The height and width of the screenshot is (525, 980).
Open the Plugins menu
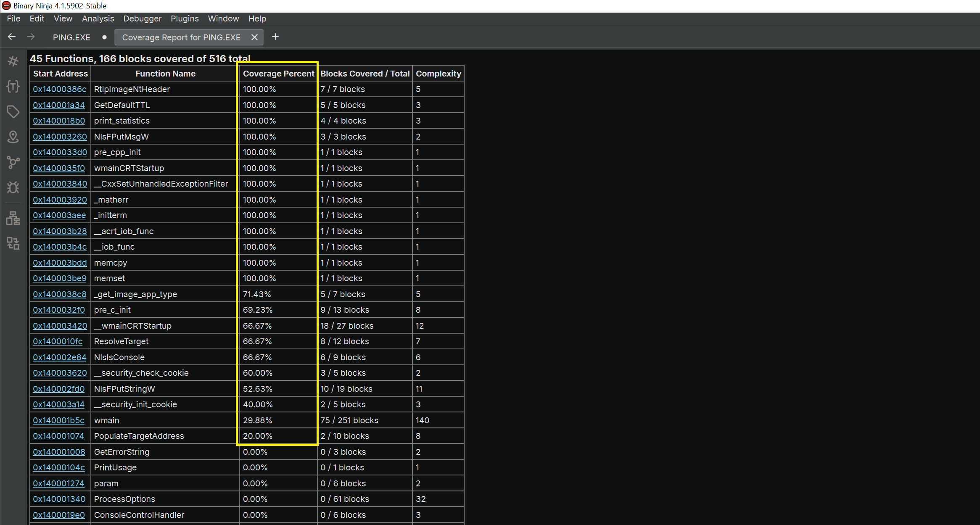pyautogui.click(x=185, y=18)
